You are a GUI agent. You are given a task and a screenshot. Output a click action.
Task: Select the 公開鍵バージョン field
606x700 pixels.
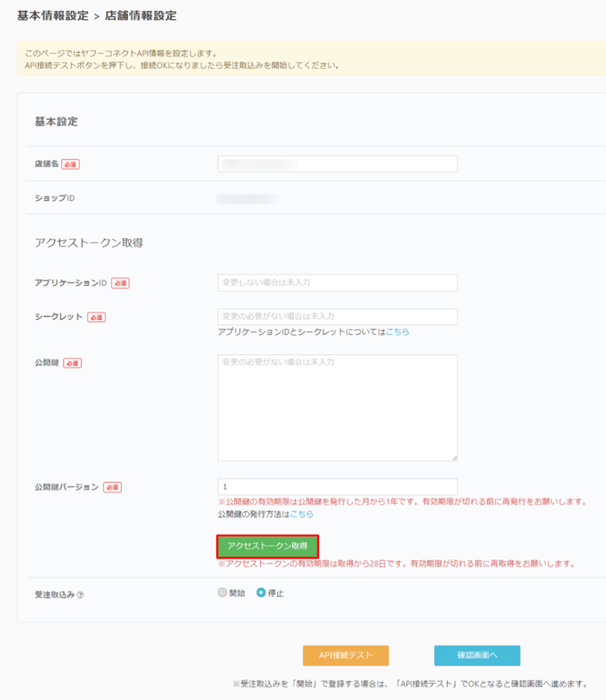point(338,487)
